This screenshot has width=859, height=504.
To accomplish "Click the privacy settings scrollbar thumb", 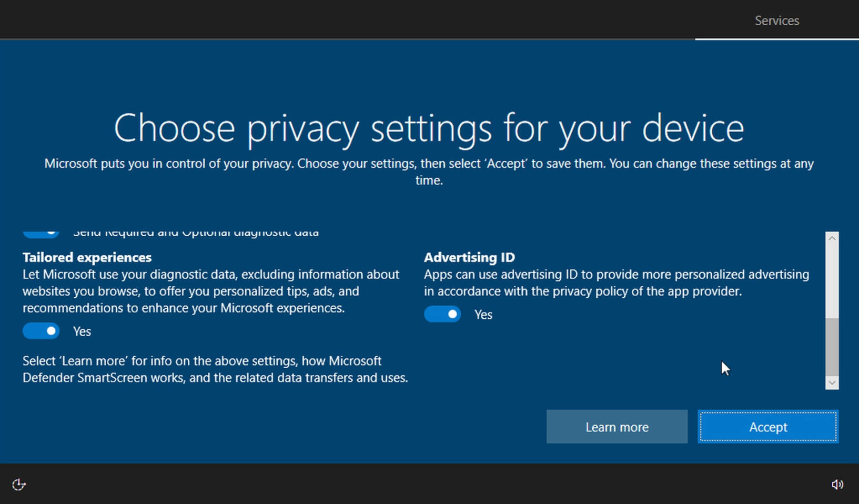I will pyautogui.click(x=832, y=346).
